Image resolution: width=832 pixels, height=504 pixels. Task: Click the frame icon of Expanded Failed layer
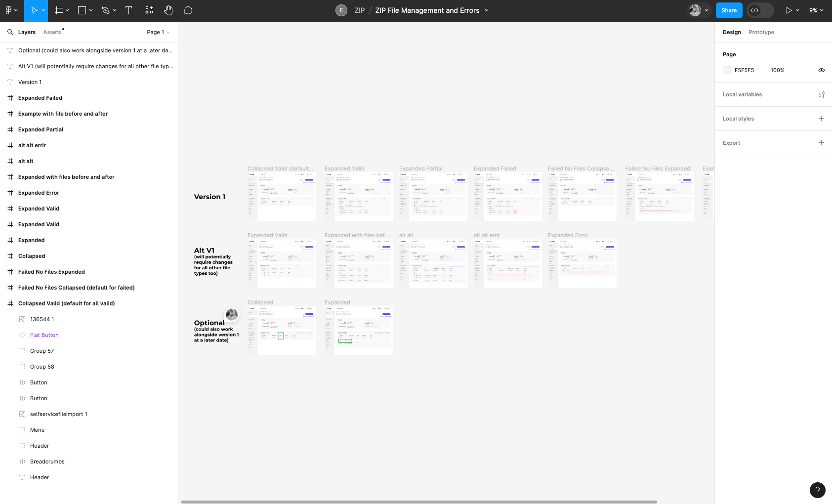click(x=10, y=98)
